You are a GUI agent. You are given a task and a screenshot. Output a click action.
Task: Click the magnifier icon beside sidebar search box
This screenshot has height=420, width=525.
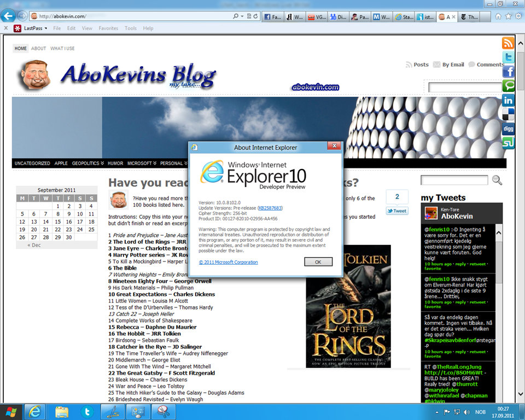(x=497, y=180)
